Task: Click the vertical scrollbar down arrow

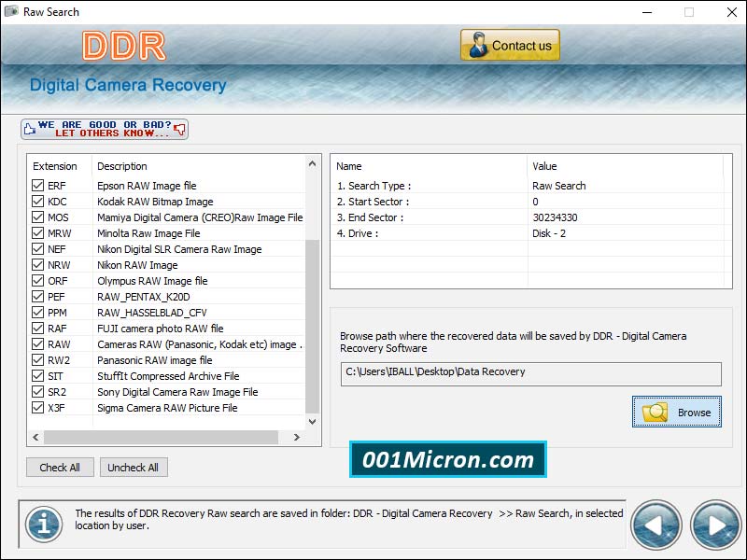Action: click(x=312, y=422)
